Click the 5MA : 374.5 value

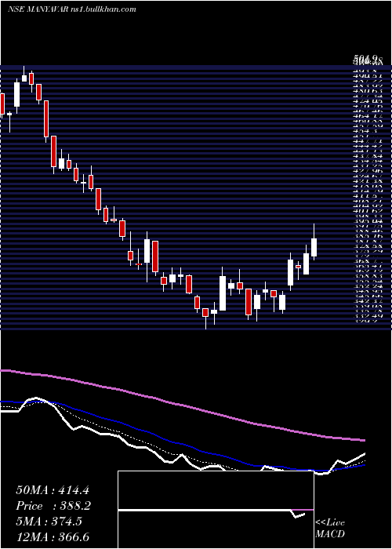coord(49,522)
